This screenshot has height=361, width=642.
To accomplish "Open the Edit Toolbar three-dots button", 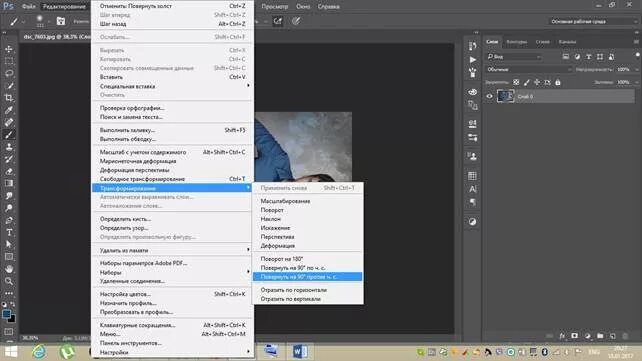I will click(9, 293).
